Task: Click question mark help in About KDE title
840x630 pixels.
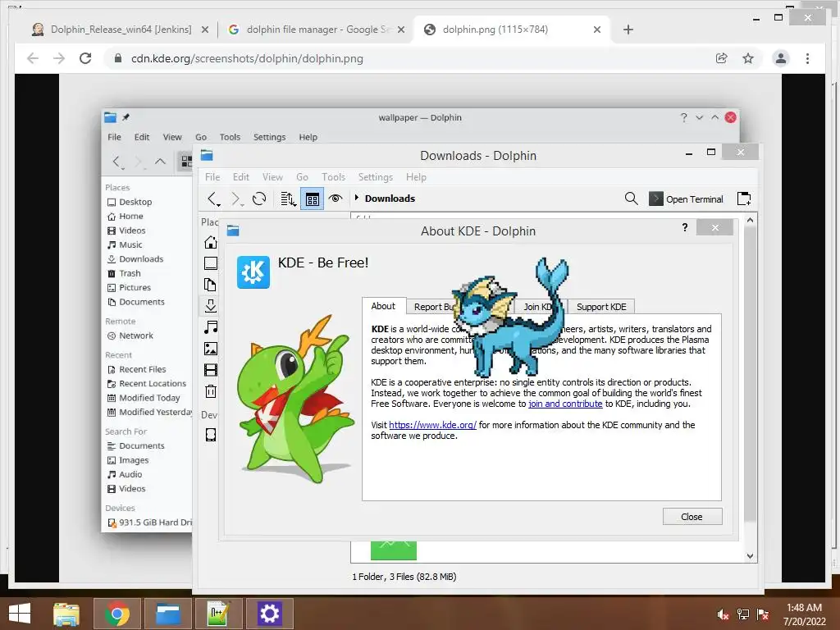Action: click(685, 228)
